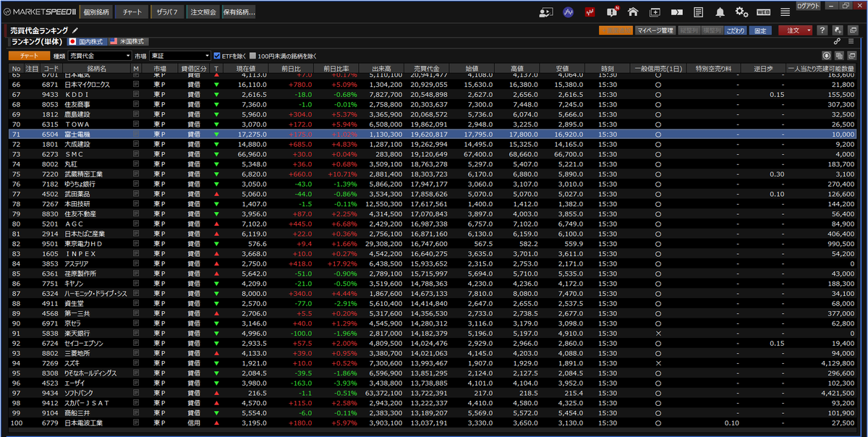Sort by コード column header
The width and height of the screenshot is (868, 437).
coord(51,69)
